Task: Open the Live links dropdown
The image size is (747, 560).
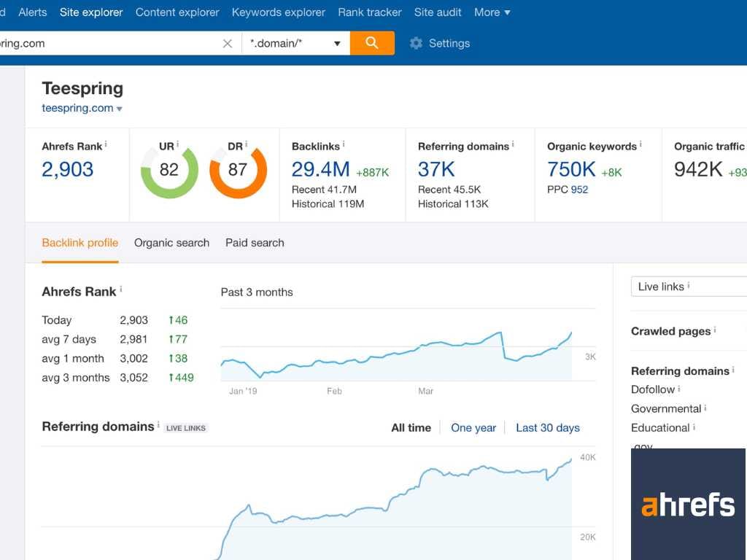Action: coord(689,286)
